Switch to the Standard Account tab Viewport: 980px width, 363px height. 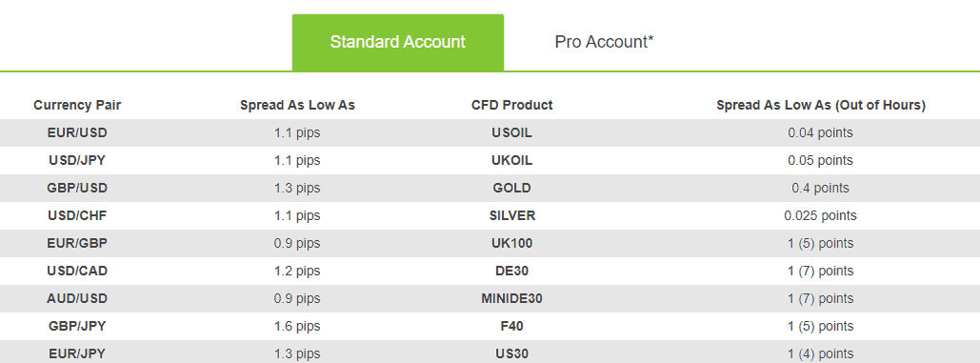point(397,43)
